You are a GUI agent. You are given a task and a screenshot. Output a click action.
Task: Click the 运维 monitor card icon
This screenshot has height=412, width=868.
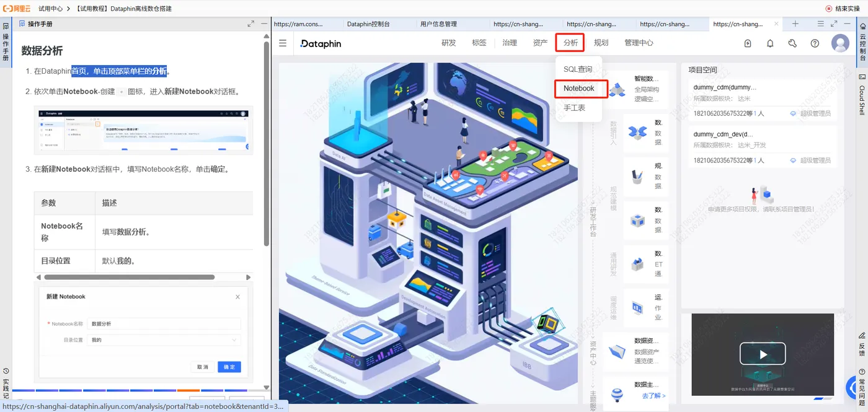(x=637, y=307)
